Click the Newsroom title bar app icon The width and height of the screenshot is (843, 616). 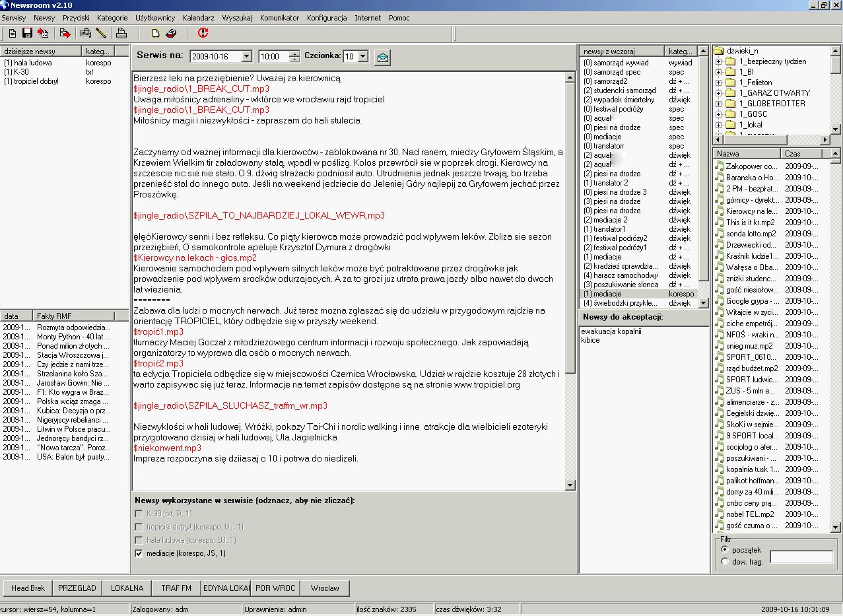coord(5,5)
